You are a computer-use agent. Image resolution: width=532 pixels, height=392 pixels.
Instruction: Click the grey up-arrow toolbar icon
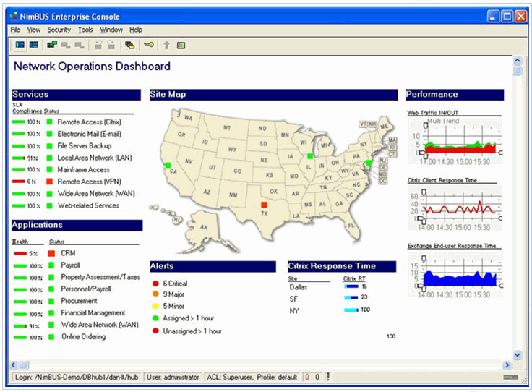[x=166, y=45]
